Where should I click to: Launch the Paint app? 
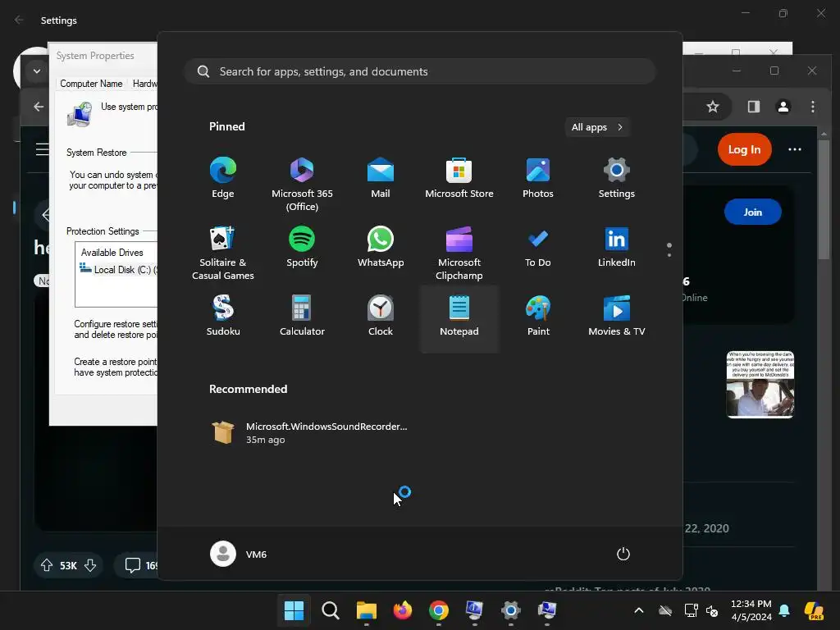point(538,316)
